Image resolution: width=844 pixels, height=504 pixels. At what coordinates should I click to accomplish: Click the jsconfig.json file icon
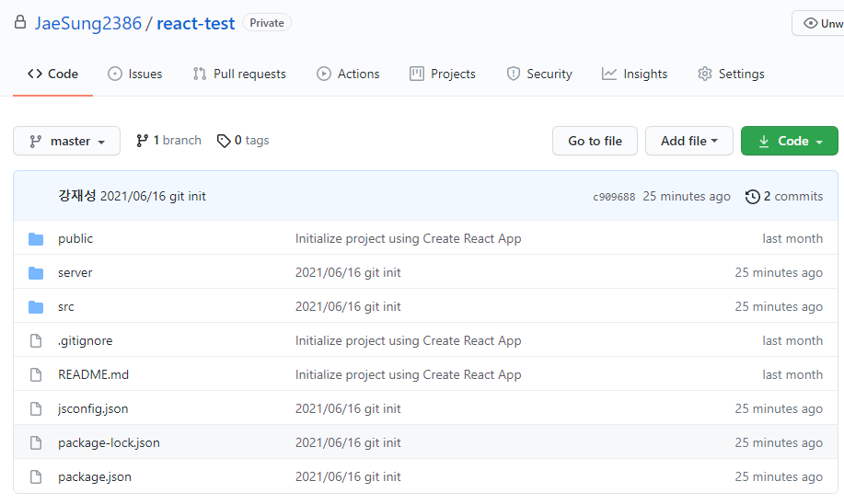36,408
